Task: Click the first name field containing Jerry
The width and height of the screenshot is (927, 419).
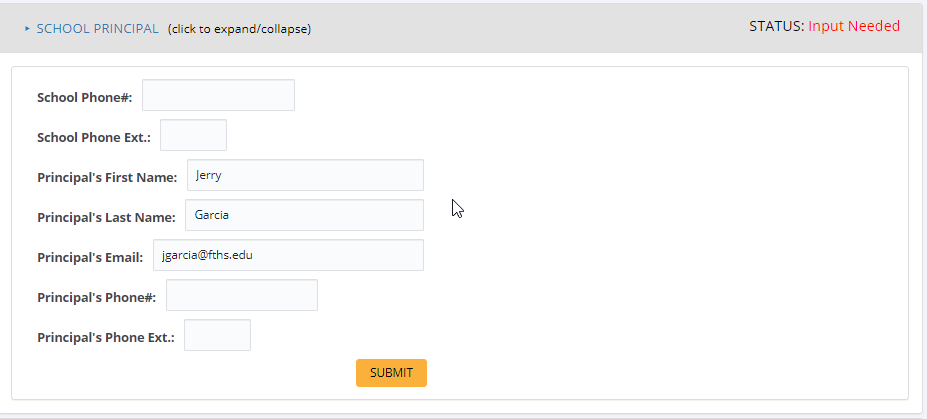Action: (x=305, y=176)
